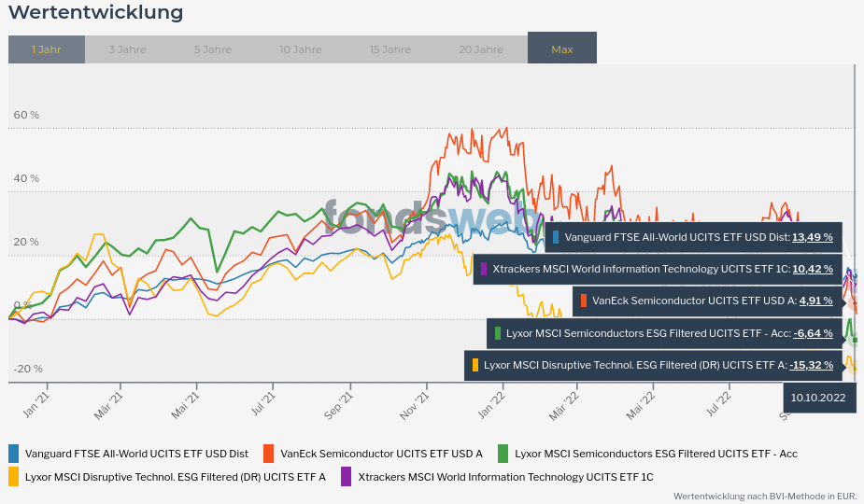Click the Xtrackers 10,42 % tooltip value
The width and height of the screenshot is (864, 504).
click(x=812, y=269)
